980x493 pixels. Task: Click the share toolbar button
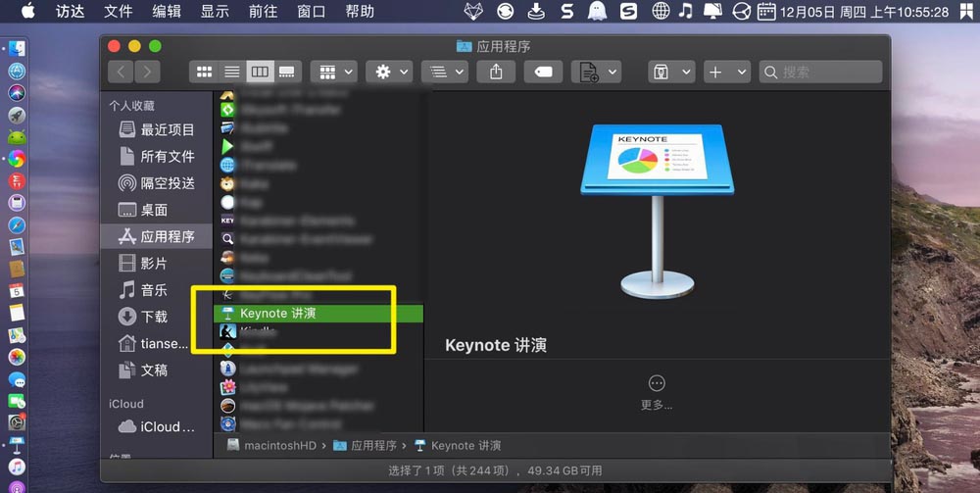tap(496, 72)
